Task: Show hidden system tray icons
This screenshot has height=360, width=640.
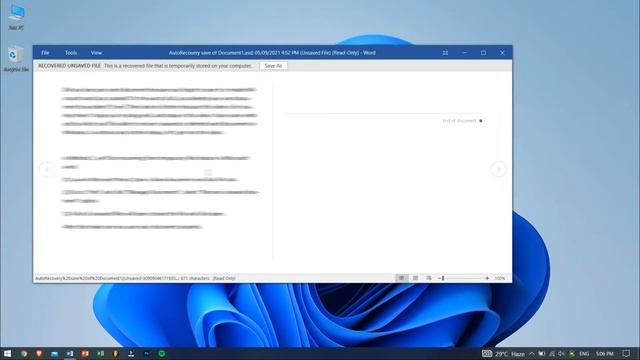Action: click(532, 354)
